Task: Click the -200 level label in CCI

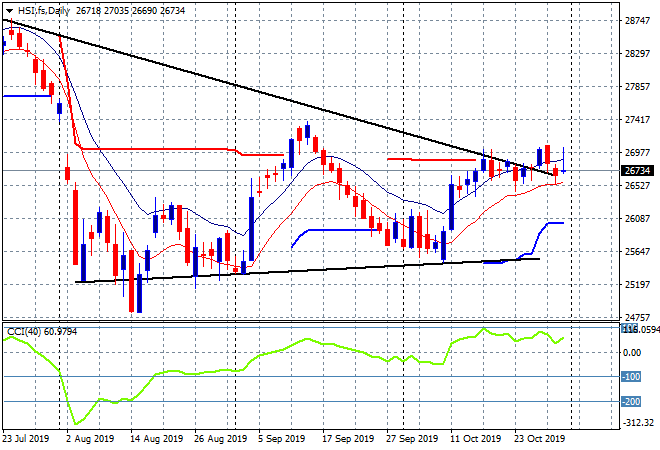Action: [631, 402]
